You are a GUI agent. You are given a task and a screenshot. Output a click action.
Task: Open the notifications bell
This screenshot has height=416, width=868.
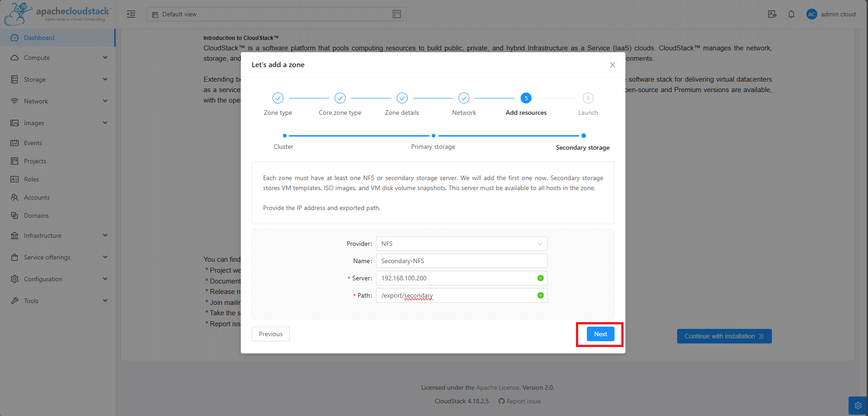coord(791,14)
